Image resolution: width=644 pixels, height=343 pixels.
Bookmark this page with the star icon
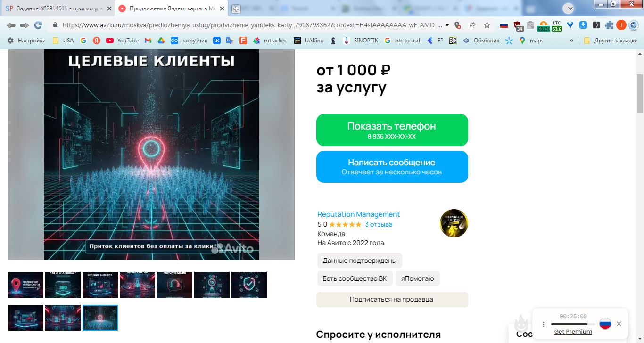(487, 25)
